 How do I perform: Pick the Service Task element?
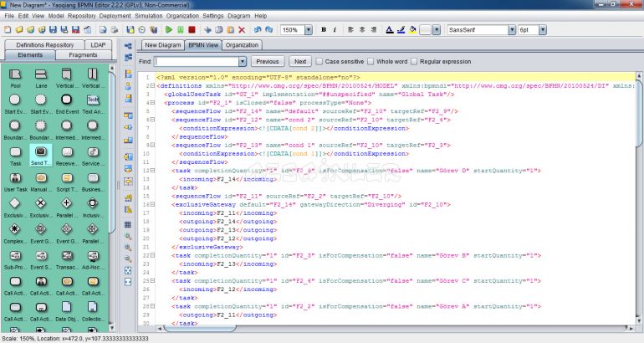click(x=93, y=156)
